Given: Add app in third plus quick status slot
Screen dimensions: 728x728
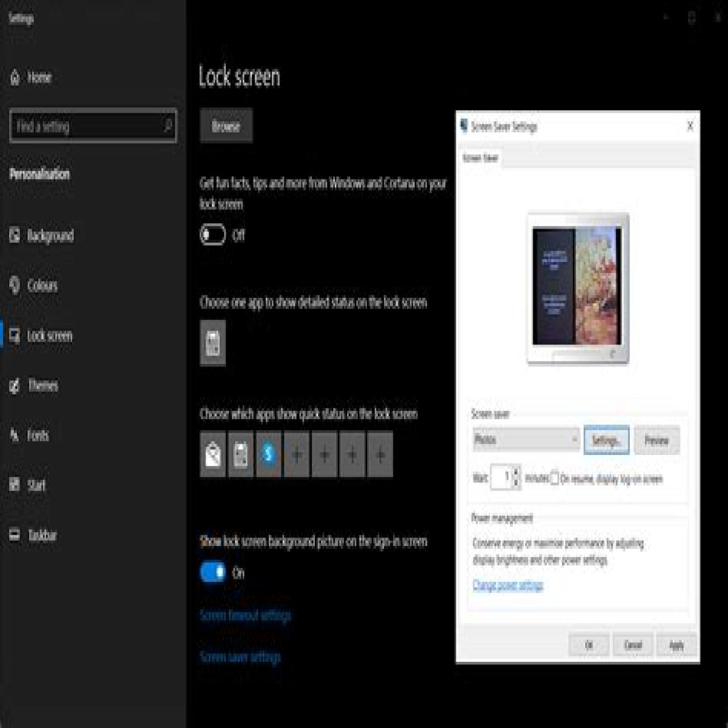Looking at the screenshot, I should 352,454.
